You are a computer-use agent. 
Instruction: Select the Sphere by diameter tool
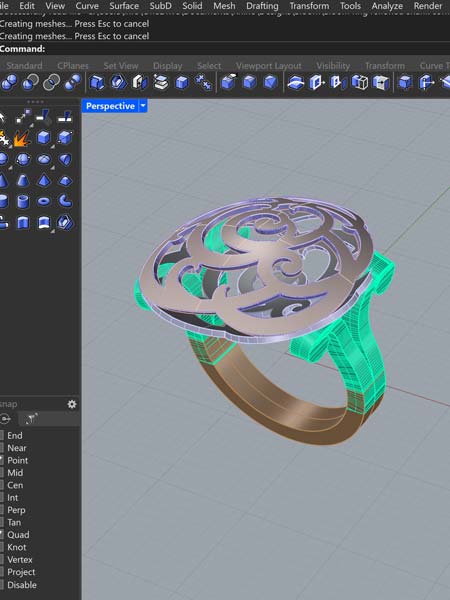point(23,159)
